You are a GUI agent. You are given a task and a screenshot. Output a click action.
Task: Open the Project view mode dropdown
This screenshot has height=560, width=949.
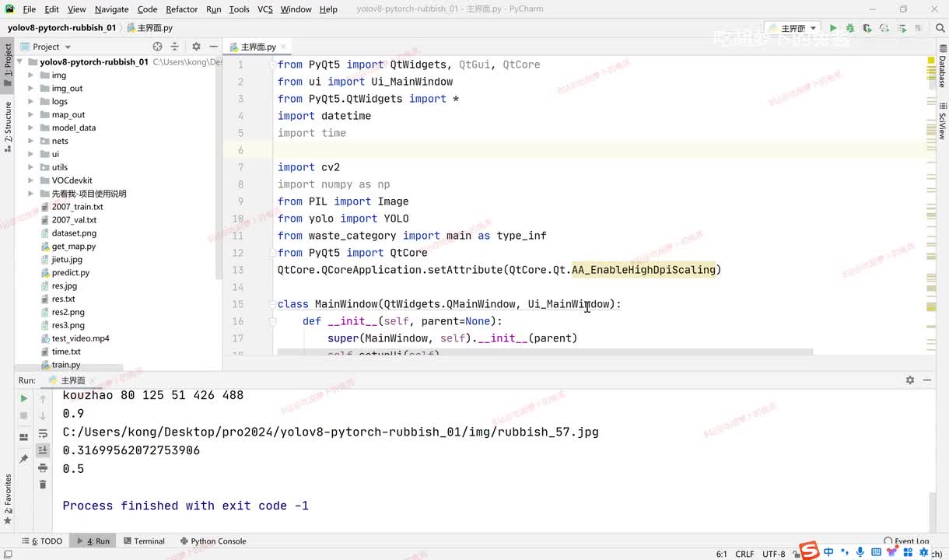tap(46, 47)
